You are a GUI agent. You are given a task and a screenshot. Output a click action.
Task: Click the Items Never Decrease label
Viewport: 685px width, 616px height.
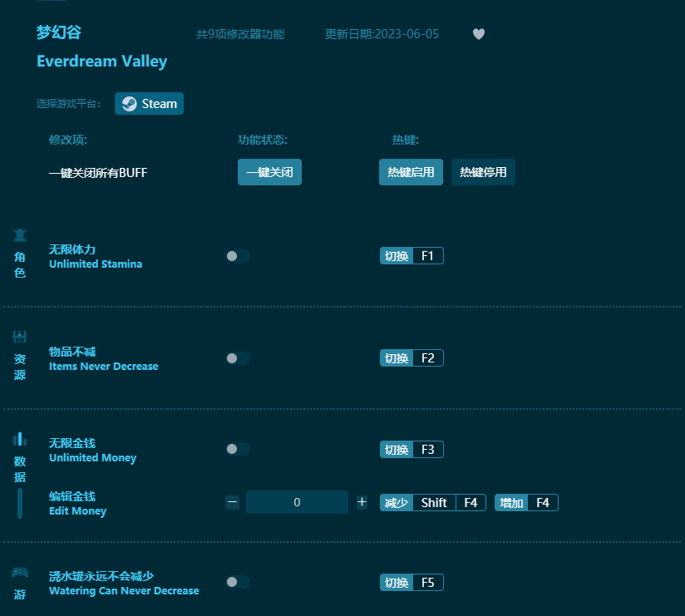[104, 366]
